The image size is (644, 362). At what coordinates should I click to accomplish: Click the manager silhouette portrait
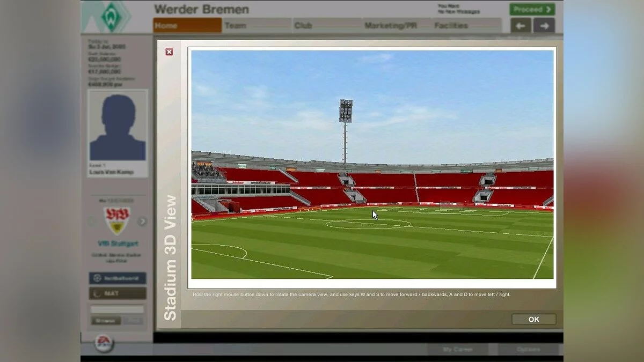pos(118,128)
